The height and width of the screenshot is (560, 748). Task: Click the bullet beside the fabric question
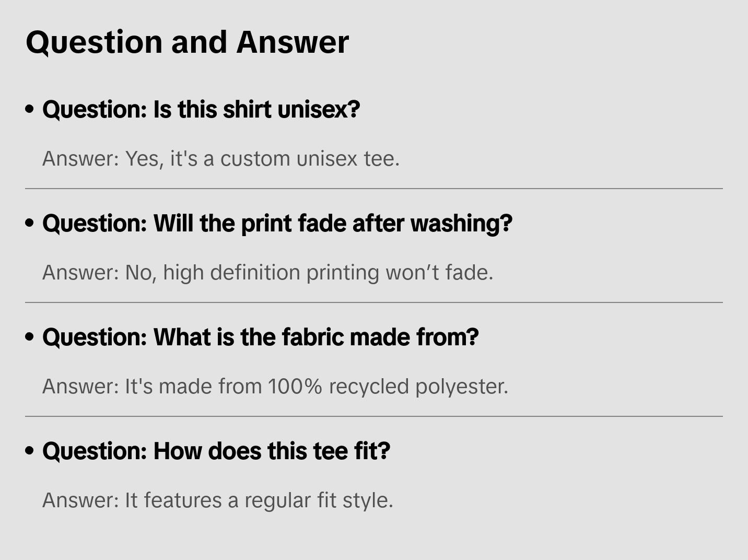(30, 337)
